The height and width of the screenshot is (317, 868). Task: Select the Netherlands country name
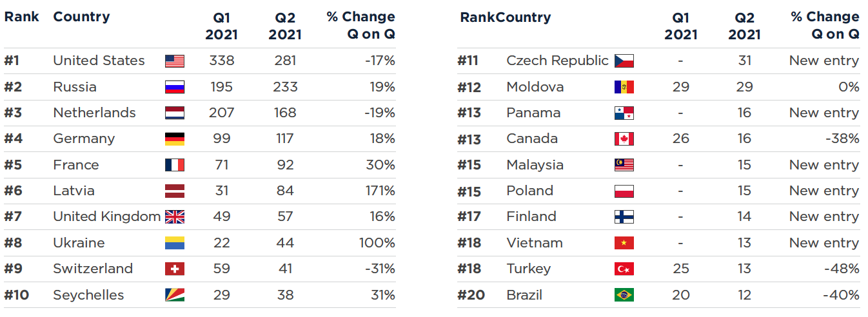94,113
